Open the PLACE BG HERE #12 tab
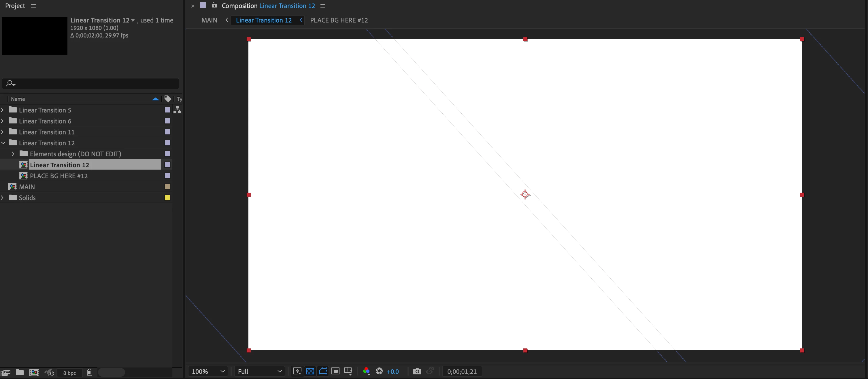The image size is (868, 379). [339, 20]
